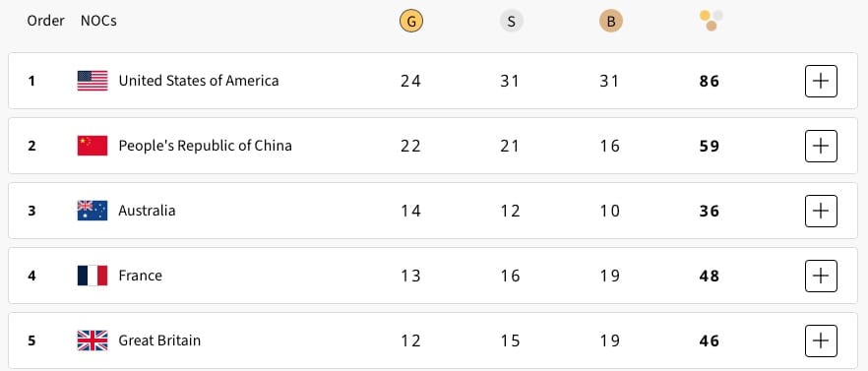The image size is (868, 371).
Task: Select the Australia country name
Action: (147, 211)
